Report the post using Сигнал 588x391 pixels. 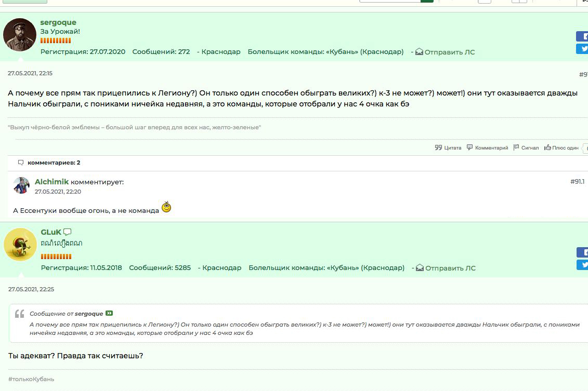(x=526, y=147)
